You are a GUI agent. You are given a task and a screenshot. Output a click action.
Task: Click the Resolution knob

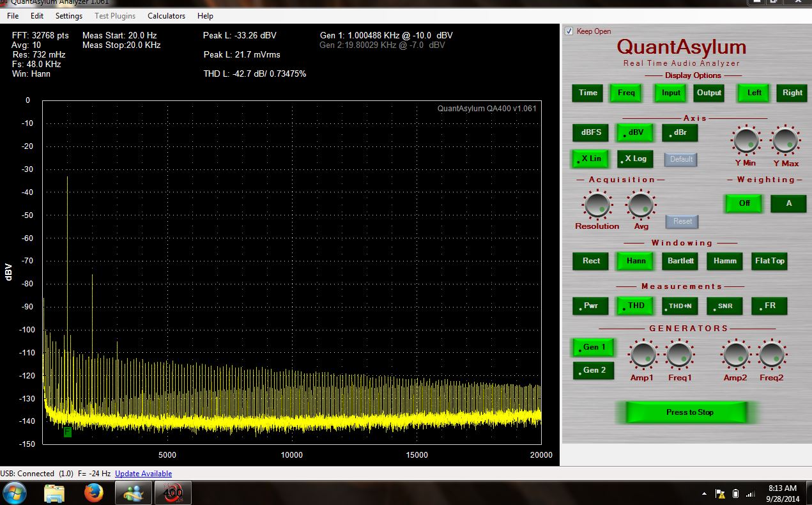[597, 205]
